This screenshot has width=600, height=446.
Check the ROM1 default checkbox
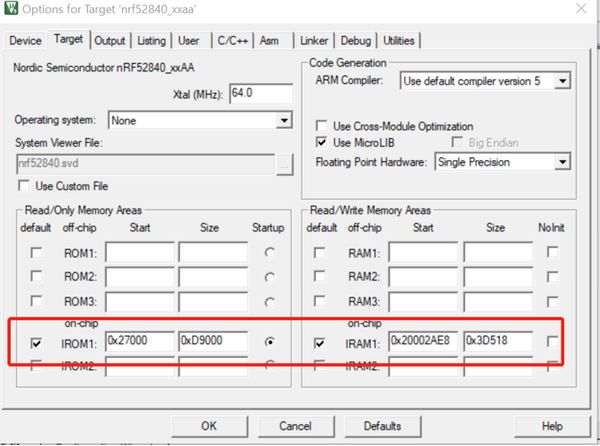[x=36, y=253]
